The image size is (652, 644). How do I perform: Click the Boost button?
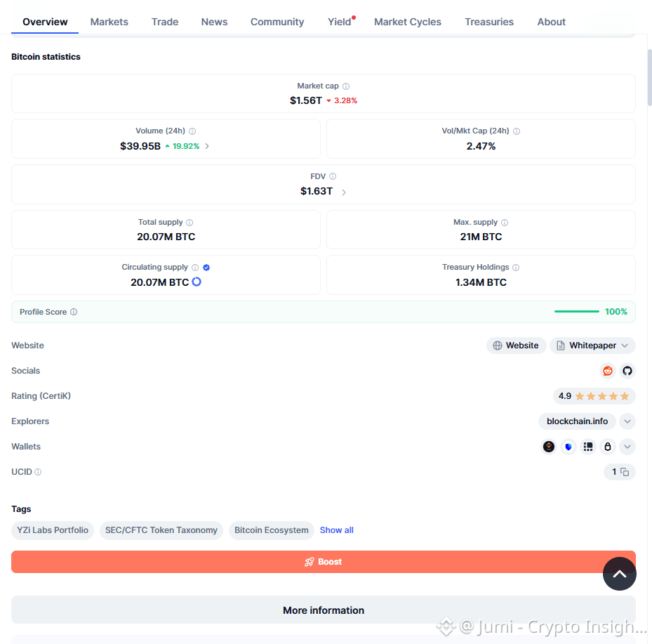(323, 562)
